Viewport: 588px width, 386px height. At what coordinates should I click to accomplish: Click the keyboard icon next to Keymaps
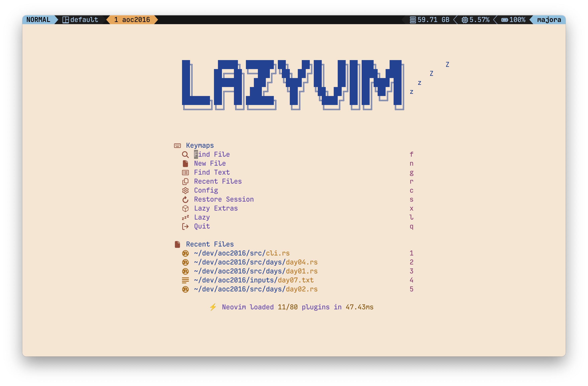tap(177, 145)
